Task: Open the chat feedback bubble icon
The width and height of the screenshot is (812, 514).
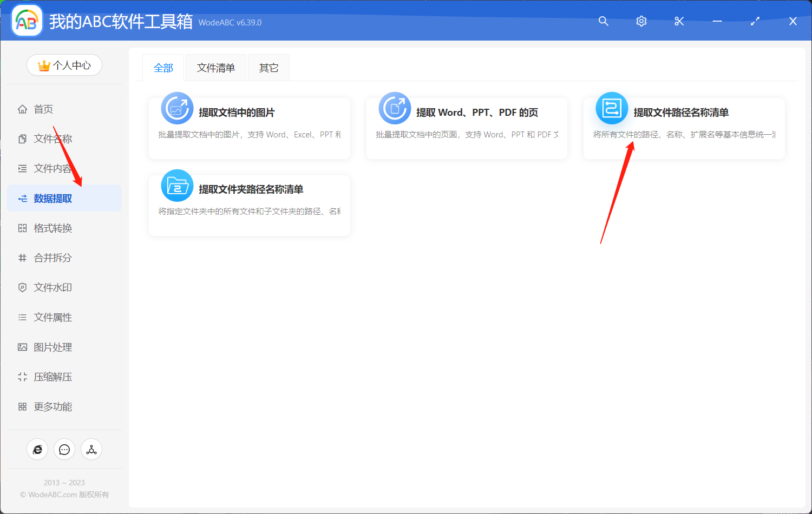Action: pos(64,449)
